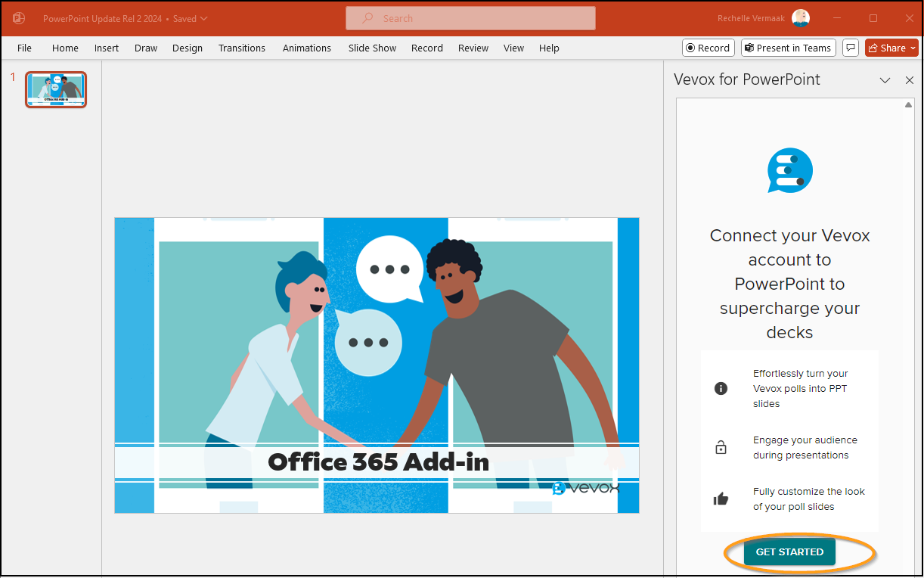Open the File menu

pyautogui.click(x=24, y=47)
